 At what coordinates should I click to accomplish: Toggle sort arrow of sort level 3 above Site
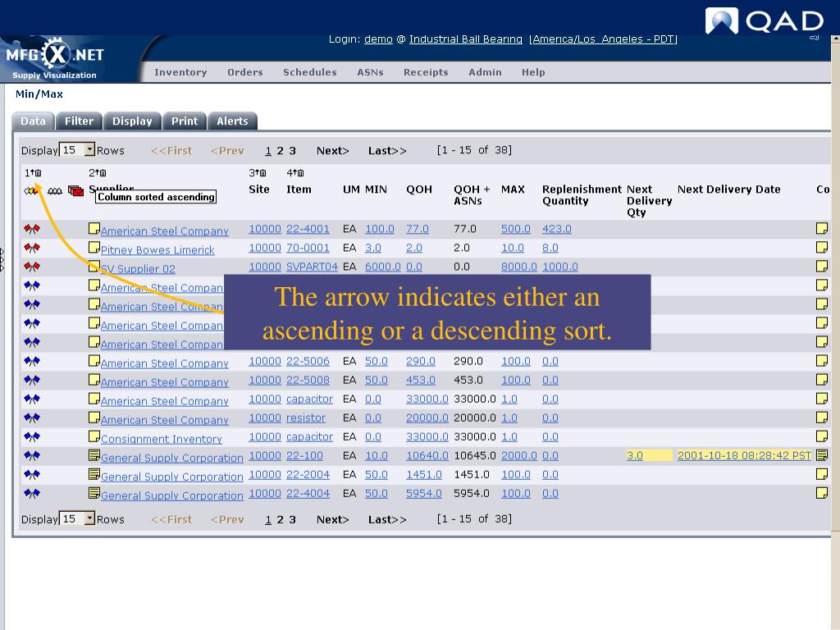[257, 172]
